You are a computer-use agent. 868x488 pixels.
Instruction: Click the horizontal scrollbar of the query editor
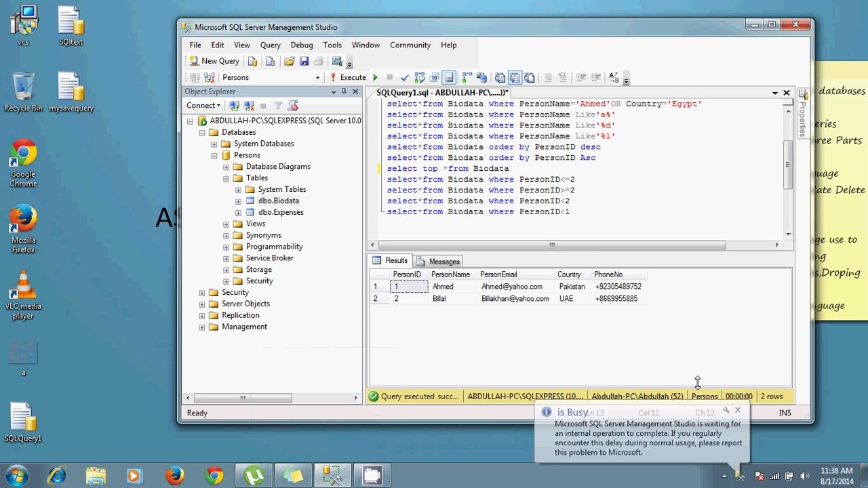[x=551, y=245]
